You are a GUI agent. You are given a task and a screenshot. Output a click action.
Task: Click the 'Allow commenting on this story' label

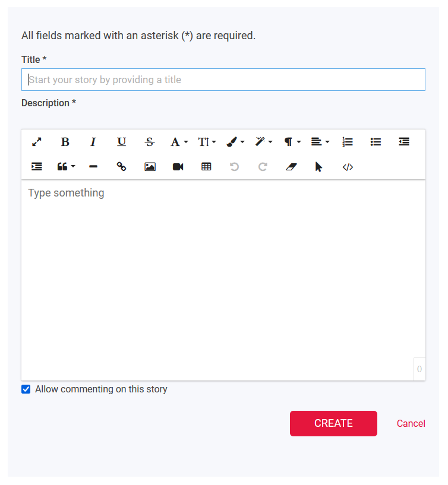(101, 389)
